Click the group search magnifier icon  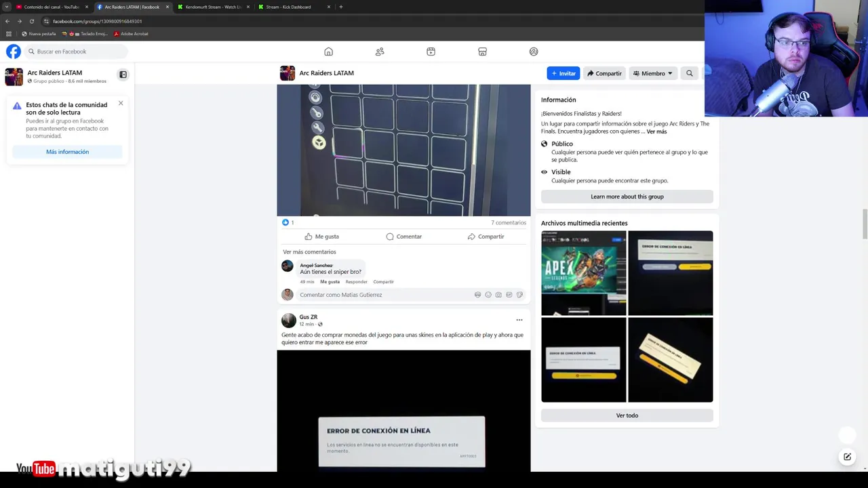click(x=690, y=73)
